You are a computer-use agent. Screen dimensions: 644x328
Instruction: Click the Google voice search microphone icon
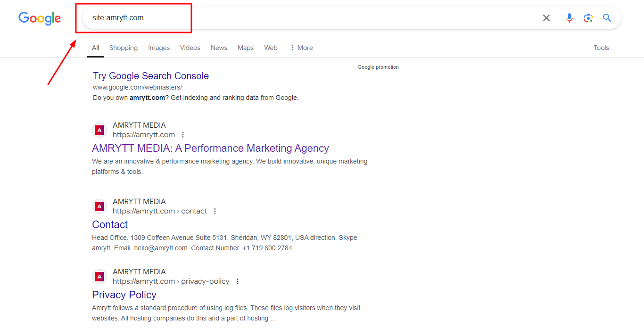click(x=569, y=17)
